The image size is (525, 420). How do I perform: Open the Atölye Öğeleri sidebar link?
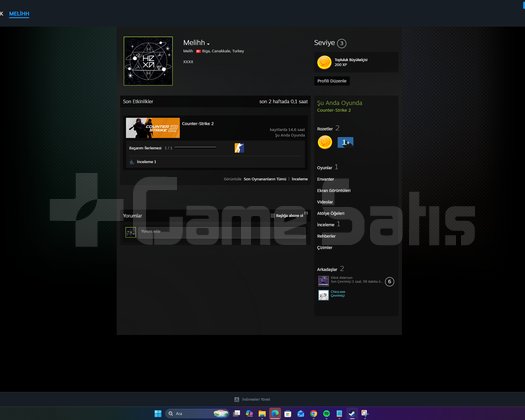(x=330, y=213)
